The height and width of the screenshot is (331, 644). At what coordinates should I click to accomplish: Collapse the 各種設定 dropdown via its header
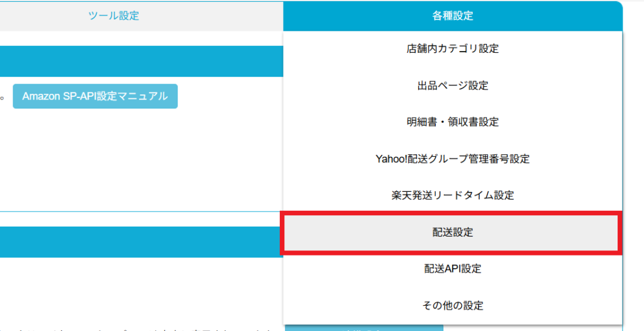pos(452,16)
